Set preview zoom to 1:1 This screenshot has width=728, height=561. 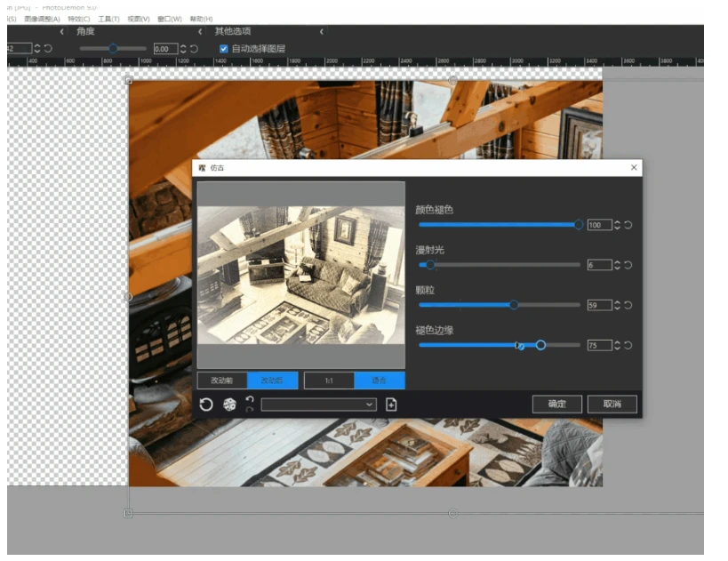pyautogui.click(x=329, y=381)
